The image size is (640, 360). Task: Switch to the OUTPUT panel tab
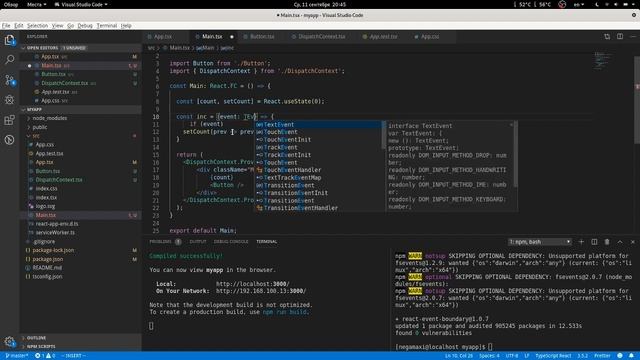tap(198, 242)
